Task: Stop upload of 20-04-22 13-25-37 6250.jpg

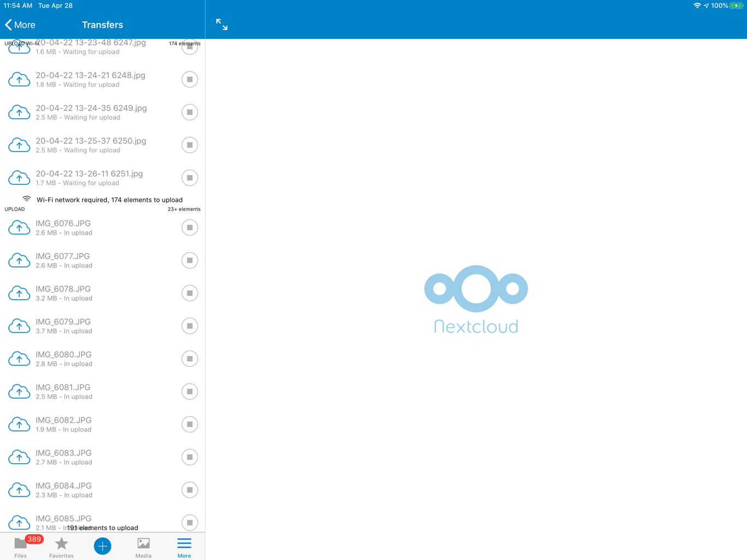Action: pyautogui.click(x=190, y=145)
